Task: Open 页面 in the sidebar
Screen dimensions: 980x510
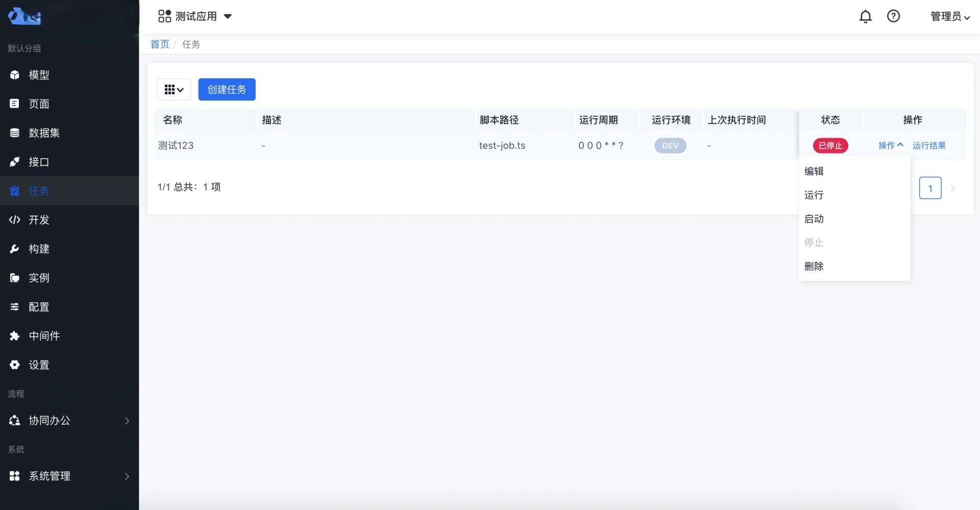Action: 69,104
